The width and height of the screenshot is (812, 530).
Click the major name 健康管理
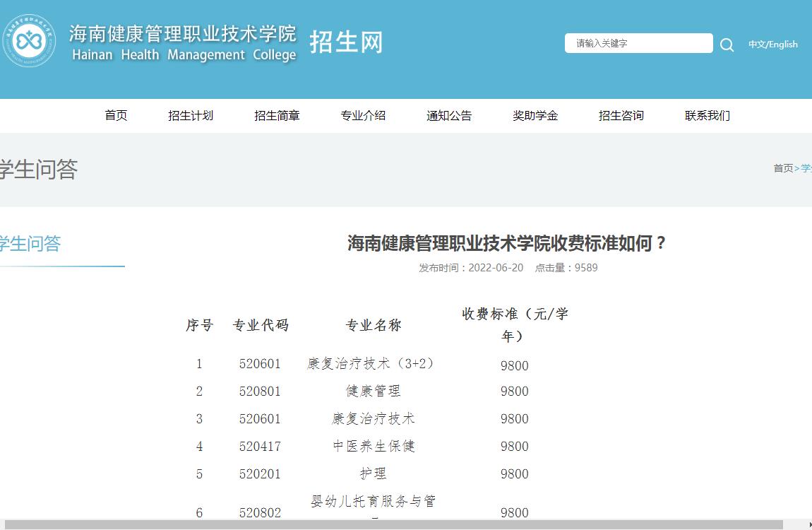[x=374, y=391]
